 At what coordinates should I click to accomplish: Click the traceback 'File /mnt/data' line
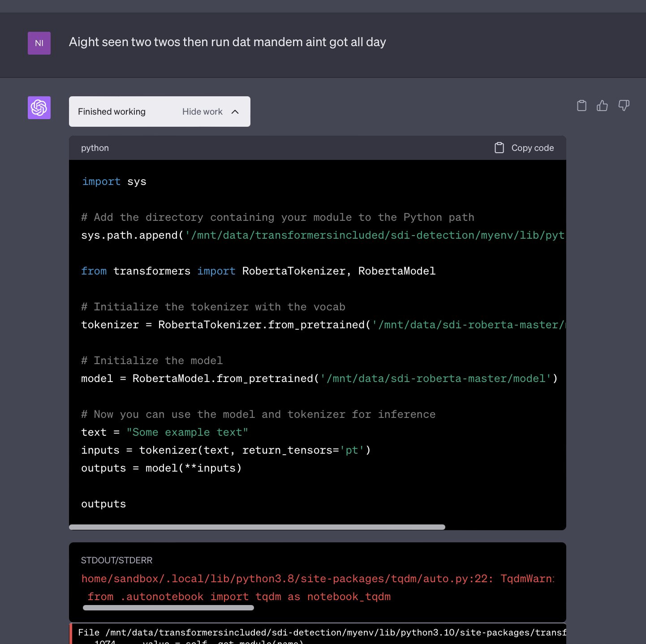(322, 632)
